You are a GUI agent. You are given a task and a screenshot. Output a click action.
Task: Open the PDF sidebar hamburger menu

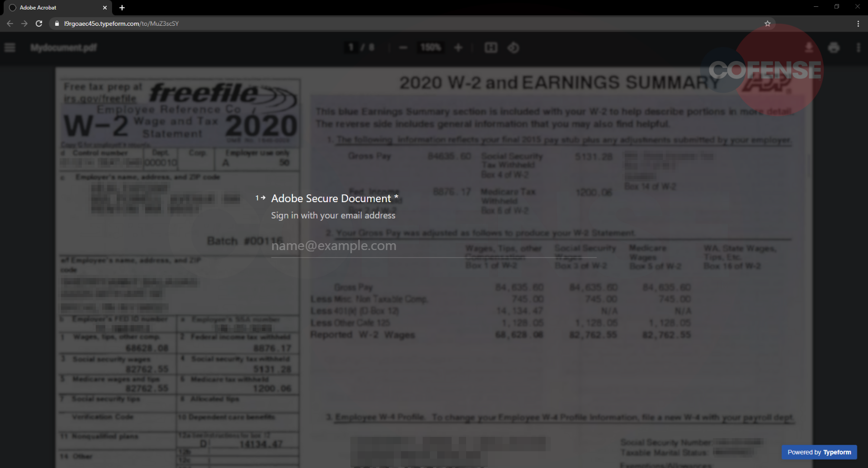(x=9, y=48)
